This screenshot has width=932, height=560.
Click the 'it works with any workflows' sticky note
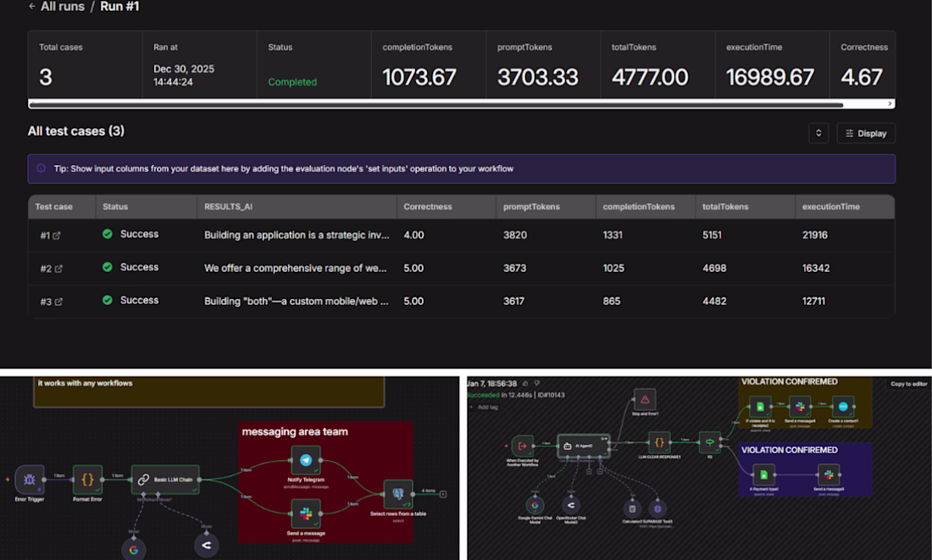tap(209, 392)
